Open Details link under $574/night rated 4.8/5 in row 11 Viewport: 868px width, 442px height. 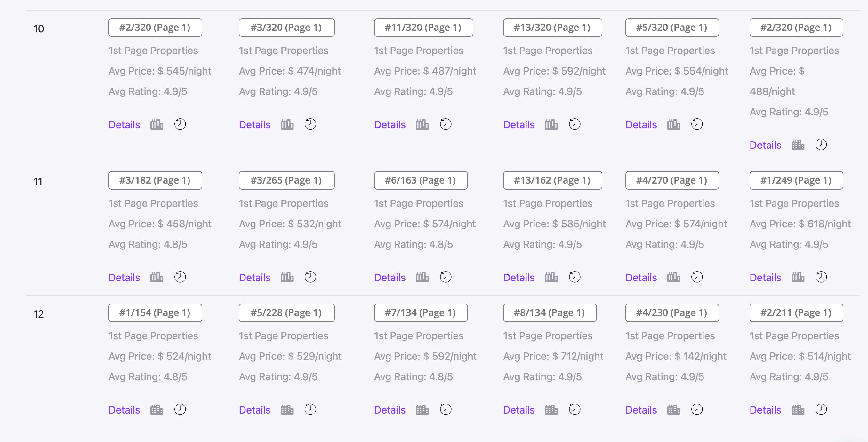390,277
